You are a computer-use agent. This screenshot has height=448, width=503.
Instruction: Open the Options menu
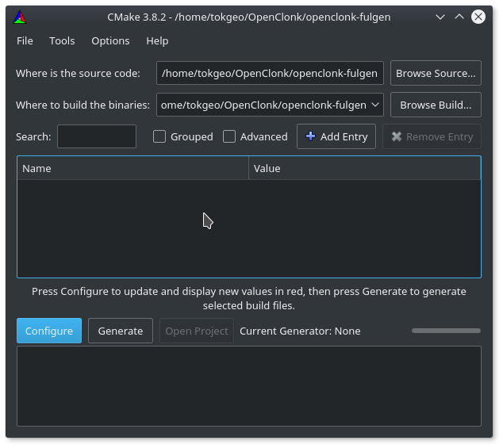[x=110, y=41]
